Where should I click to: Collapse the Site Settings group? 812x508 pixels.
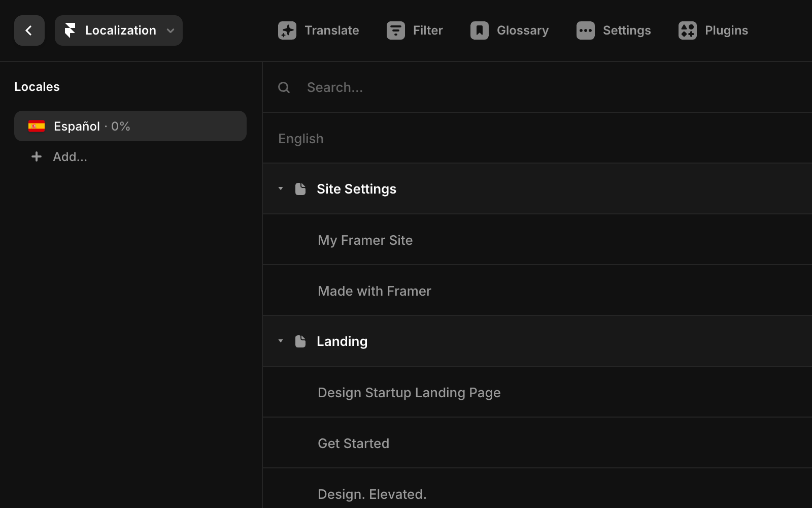[281, 188]
